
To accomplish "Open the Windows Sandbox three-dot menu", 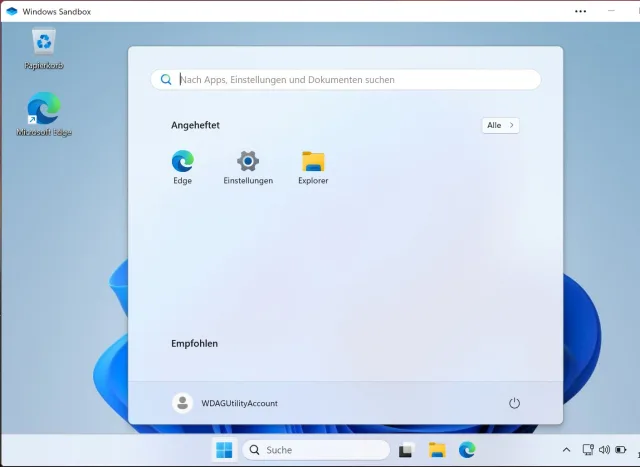I will pos(580,11).
